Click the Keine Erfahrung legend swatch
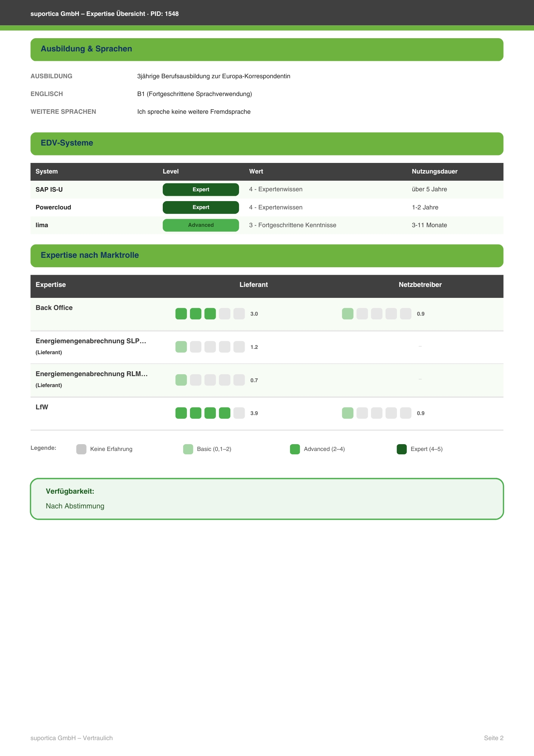This screenshot has width=534, height=756. point(81,449)
